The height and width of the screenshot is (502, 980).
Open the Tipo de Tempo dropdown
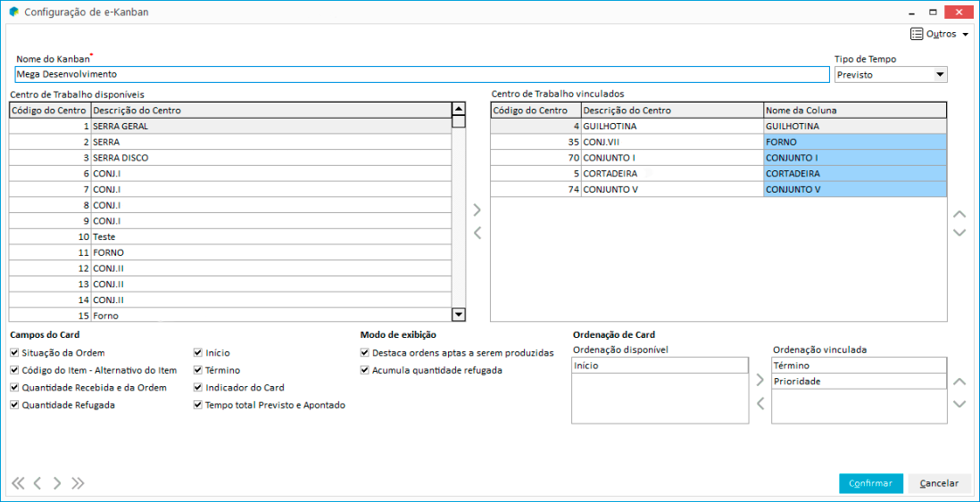point(939,75)
